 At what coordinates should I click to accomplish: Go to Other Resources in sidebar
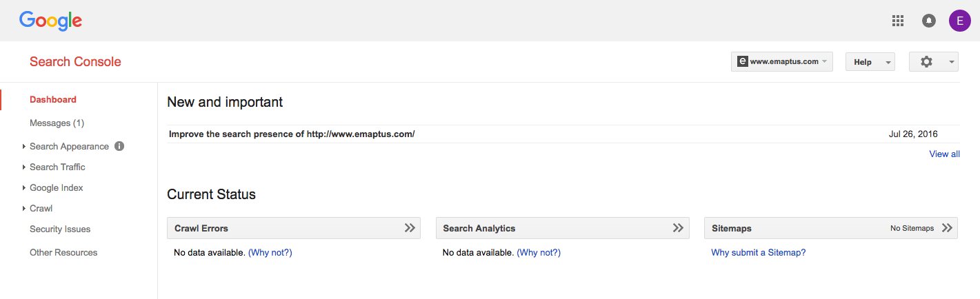point(63,252)
